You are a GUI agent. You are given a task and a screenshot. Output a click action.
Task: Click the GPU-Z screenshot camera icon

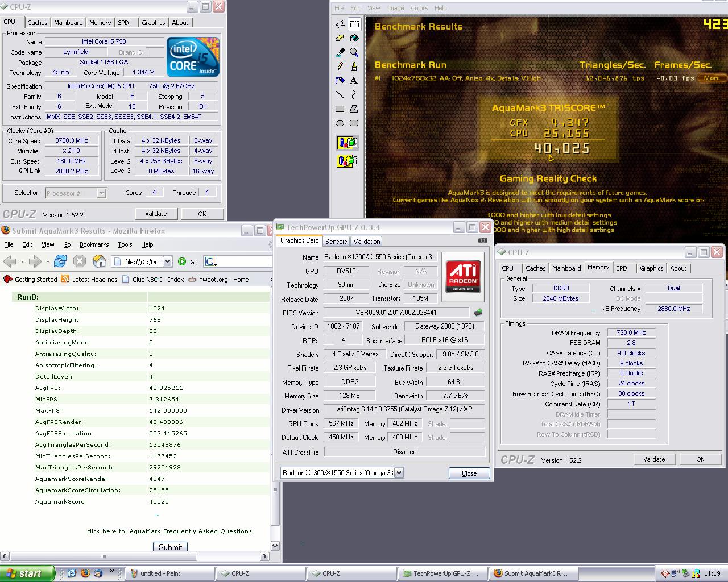tap(482, 240)
